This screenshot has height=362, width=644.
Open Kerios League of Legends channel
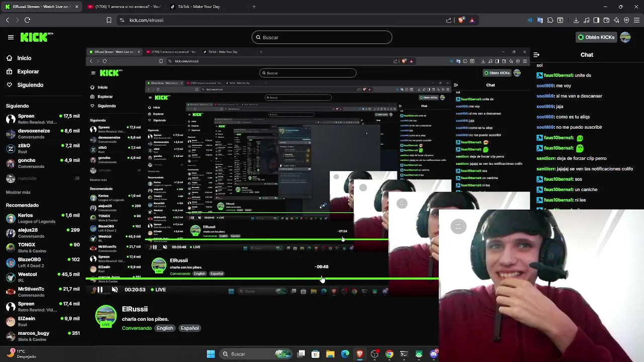pyautogui.click(x=43, y=218)
